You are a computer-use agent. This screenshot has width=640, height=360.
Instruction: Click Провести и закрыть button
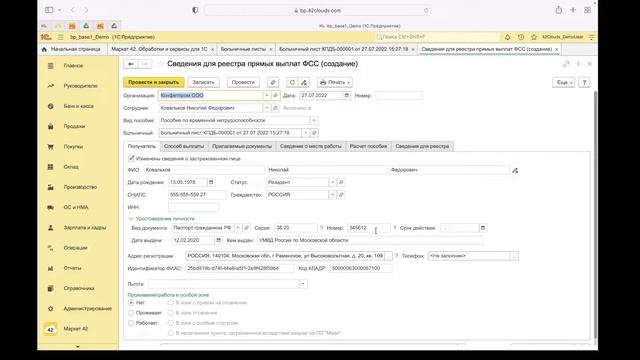(154, 82)
